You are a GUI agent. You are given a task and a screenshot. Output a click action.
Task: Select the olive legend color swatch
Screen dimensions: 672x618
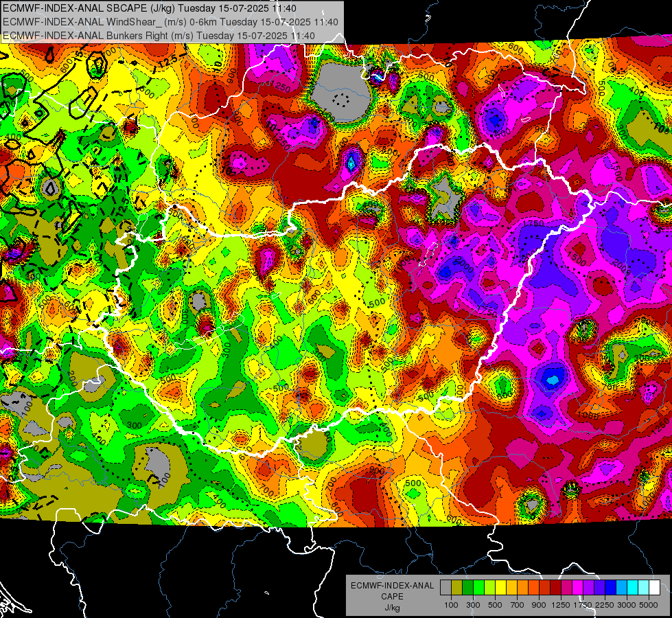[x=457, y=587]
